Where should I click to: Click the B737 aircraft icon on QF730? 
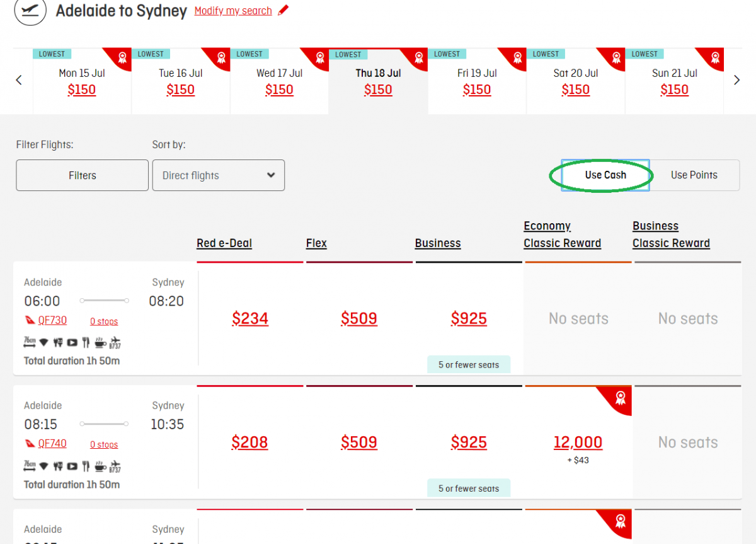tap(115, 343)
